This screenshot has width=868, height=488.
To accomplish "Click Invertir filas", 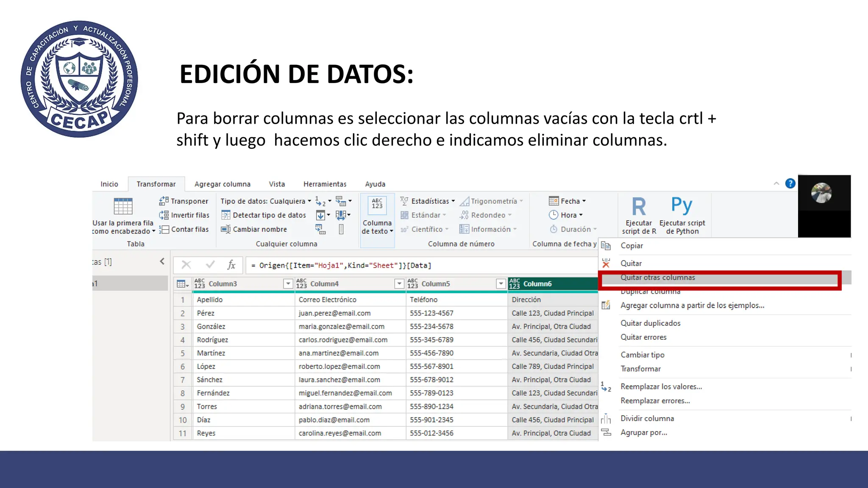I will [x=184, y=215].
